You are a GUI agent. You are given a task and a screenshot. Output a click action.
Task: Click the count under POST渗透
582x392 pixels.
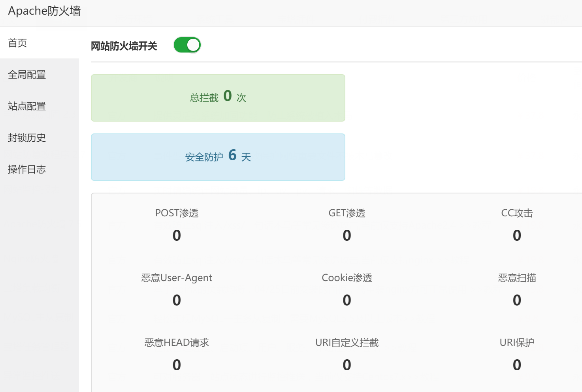(x=177, y=236)
